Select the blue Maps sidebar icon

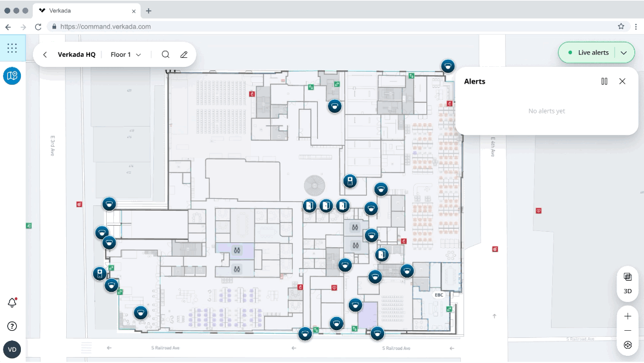[13, 76]
